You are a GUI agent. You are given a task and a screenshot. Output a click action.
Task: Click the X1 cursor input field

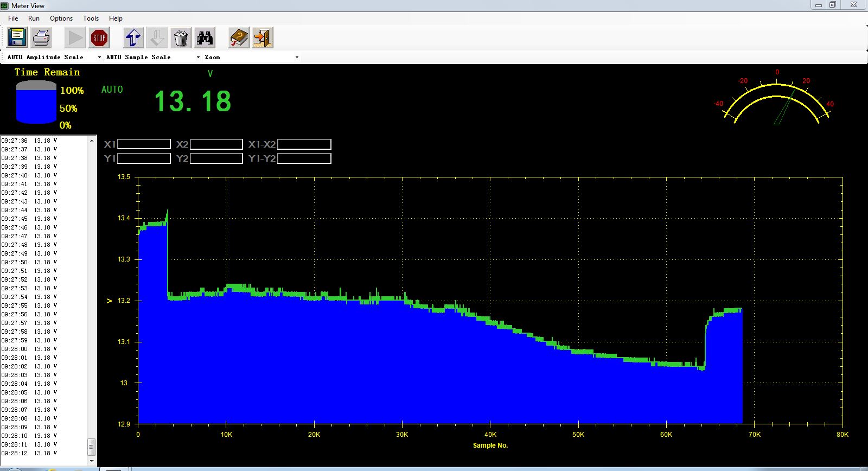coord(144,144)
